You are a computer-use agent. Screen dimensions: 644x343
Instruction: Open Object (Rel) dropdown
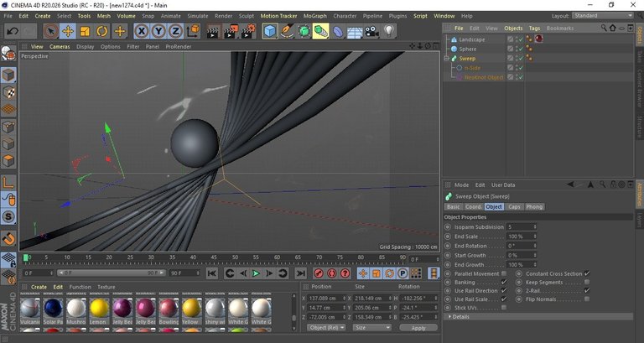(326, 328)
